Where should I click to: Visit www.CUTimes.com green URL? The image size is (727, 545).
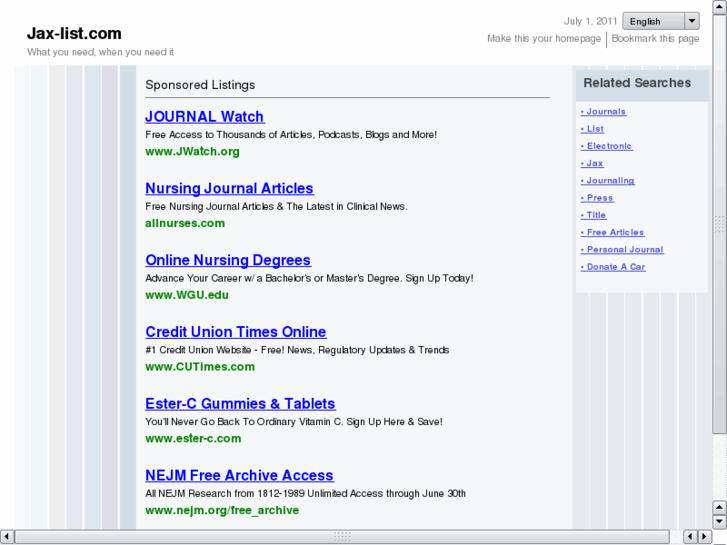(200, 367)
